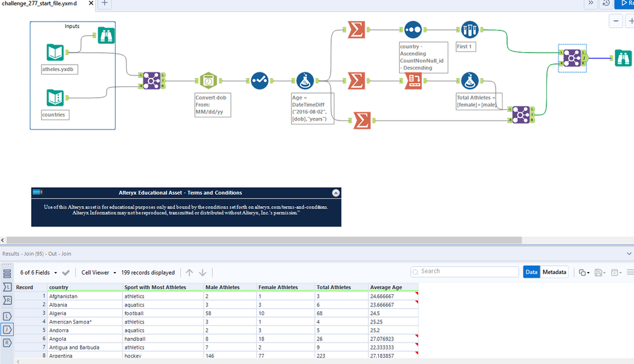The height and width of the screenshot is (364, 634).
Task: Select the Sample tool labeled First 1
Action: coord(470,30)
